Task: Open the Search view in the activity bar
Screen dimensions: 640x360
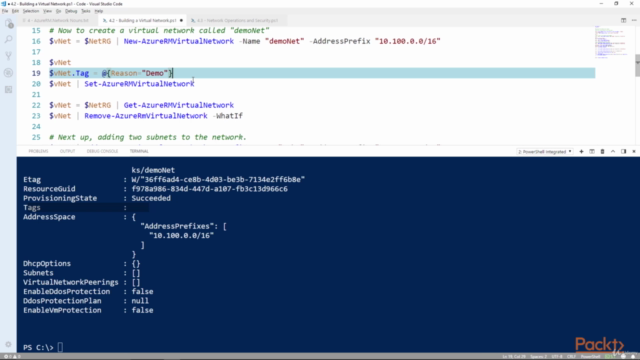Action: tap(9, 40)
